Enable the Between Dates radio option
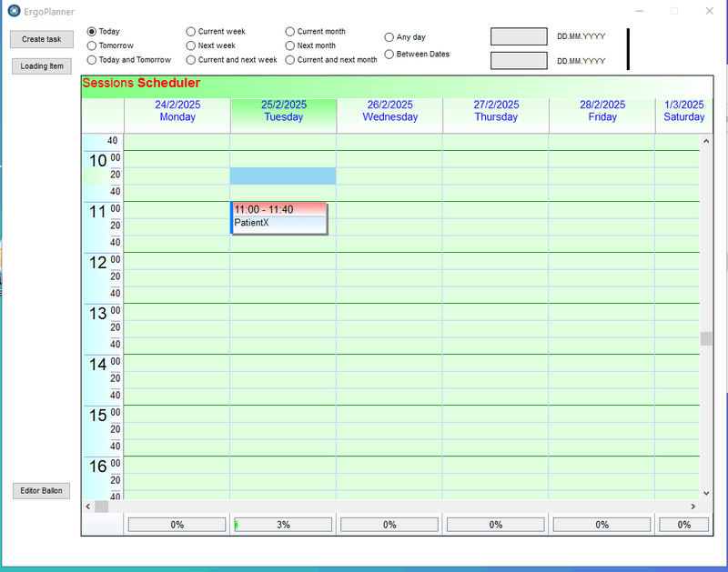728x572 pixels. (x=389, y=54)
